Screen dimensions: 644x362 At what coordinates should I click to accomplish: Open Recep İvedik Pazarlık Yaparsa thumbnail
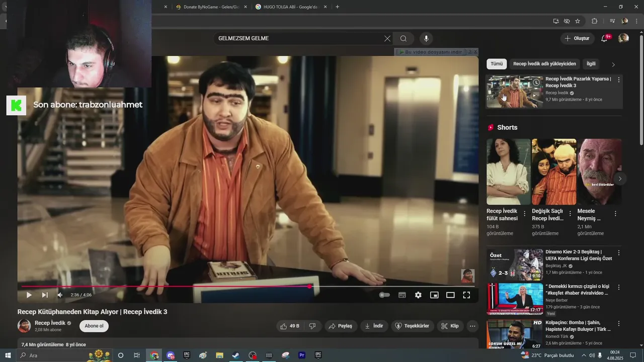pos(515,92)
